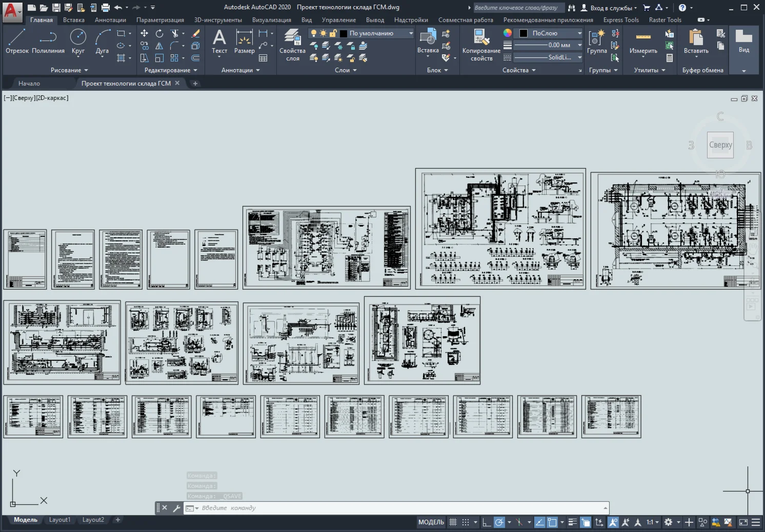Screen dimensions: 765x532
Task: Click the Undo arrow in quick access toolbar
Action: 118,8
